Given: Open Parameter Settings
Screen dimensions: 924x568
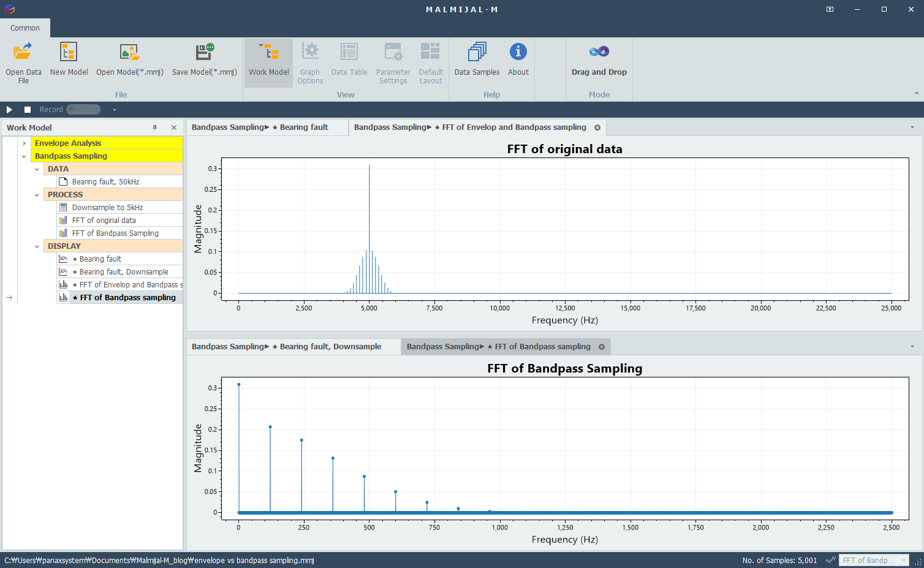Looking at the screenshot, I should [x=393, y=63].
